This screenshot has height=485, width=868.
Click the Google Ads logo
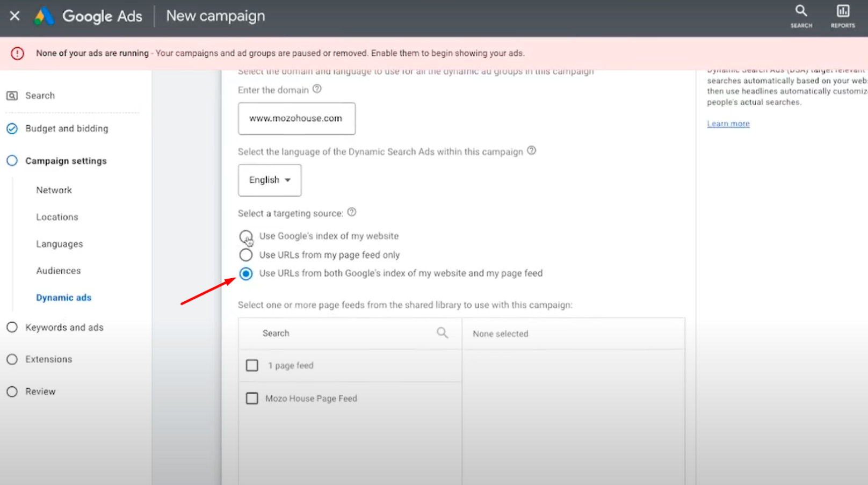click(x=44, y=17)
